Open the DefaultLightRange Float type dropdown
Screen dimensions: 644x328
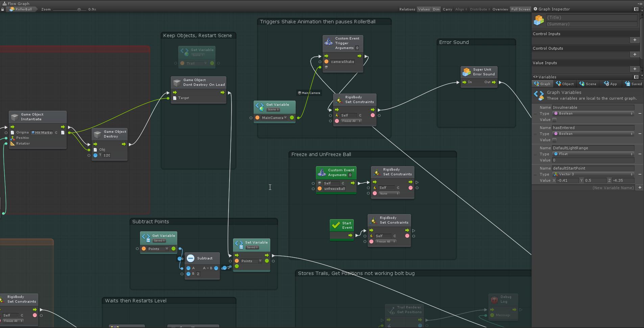pos(593,154)
